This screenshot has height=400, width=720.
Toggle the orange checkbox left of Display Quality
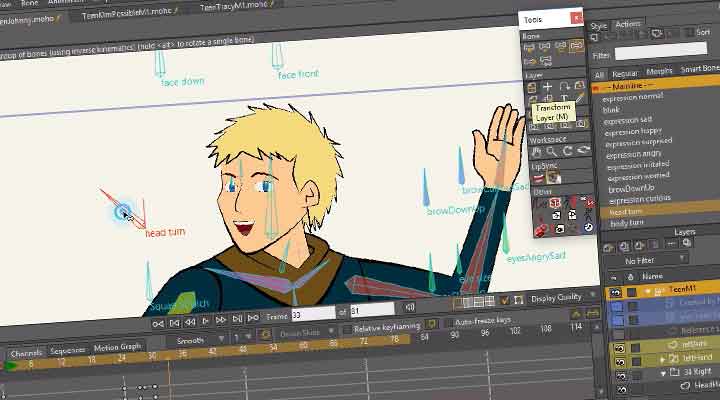point(505,300)
